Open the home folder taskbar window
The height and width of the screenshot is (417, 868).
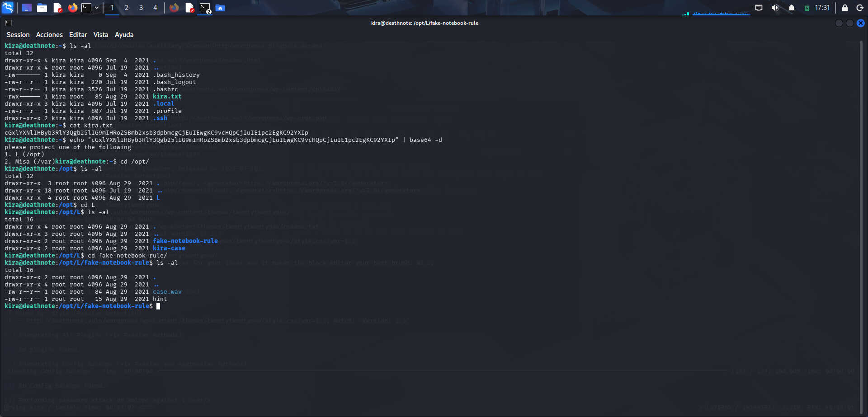click(220, 8)
